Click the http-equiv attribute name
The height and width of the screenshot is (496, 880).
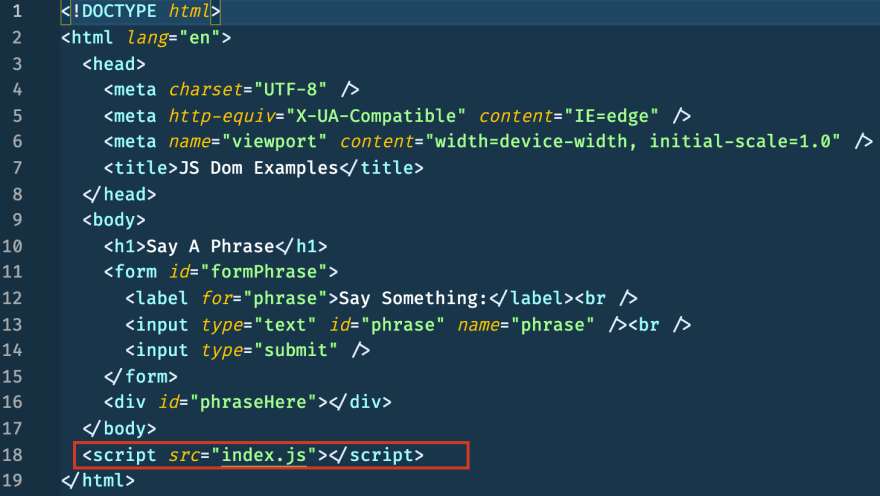point(221,116)
